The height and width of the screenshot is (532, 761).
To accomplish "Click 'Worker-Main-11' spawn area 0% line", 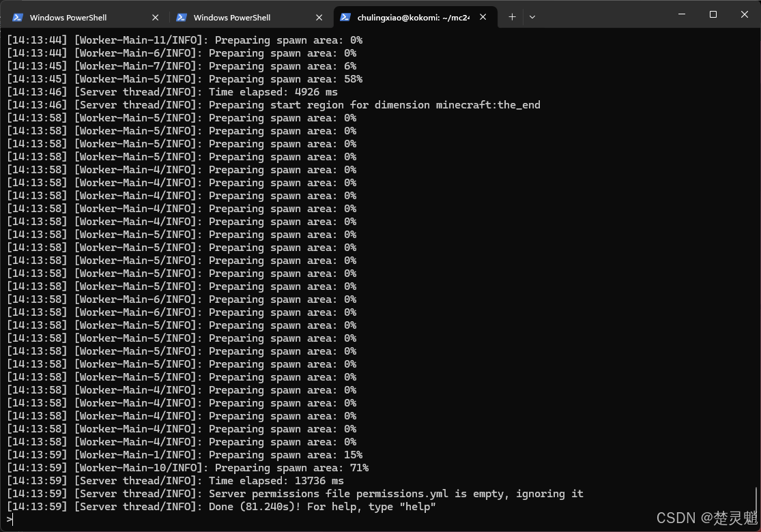I will [184, 40].
